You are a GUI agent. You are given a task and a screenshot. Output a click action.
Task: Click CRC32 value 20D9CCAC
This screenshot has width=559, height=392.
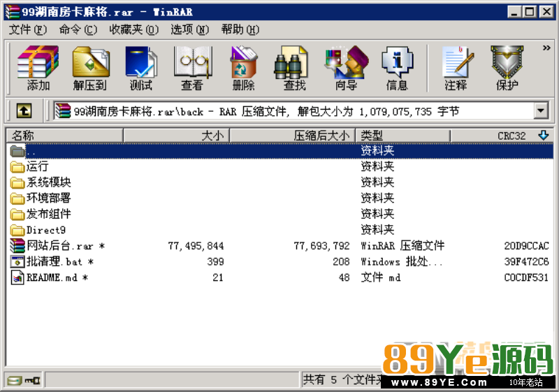point(526,246)
